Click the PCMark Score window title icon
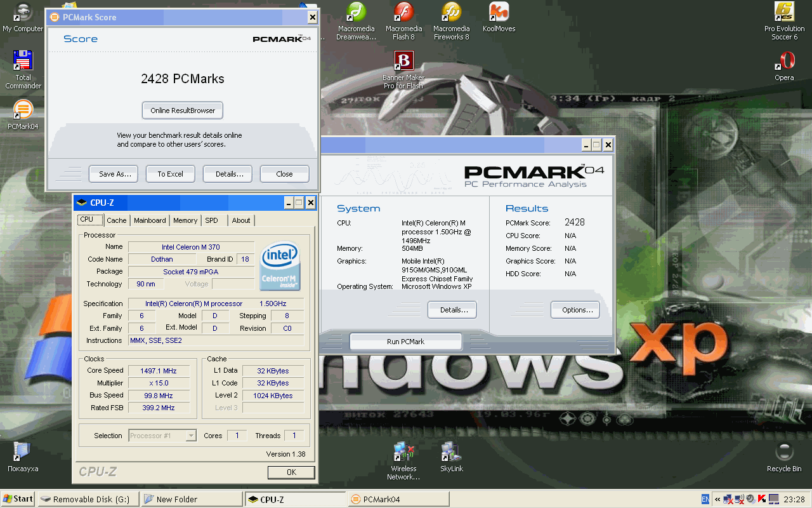Screen dimensions: 812x508 pyautogui.click(x=55, y=17)
